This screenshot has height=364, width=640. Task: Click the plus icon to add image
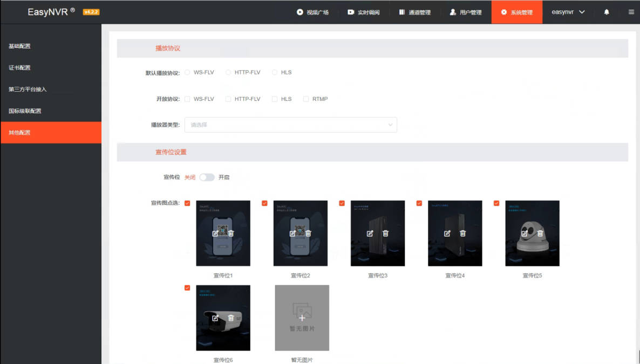coord(302,318)
